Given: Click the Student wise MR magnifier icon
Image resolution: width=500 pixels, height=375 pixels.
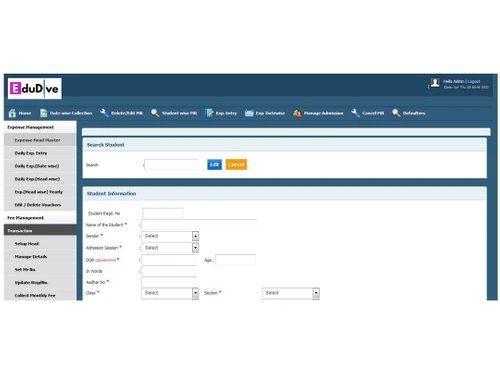Looking at the screenshot, I should [155, 113].
